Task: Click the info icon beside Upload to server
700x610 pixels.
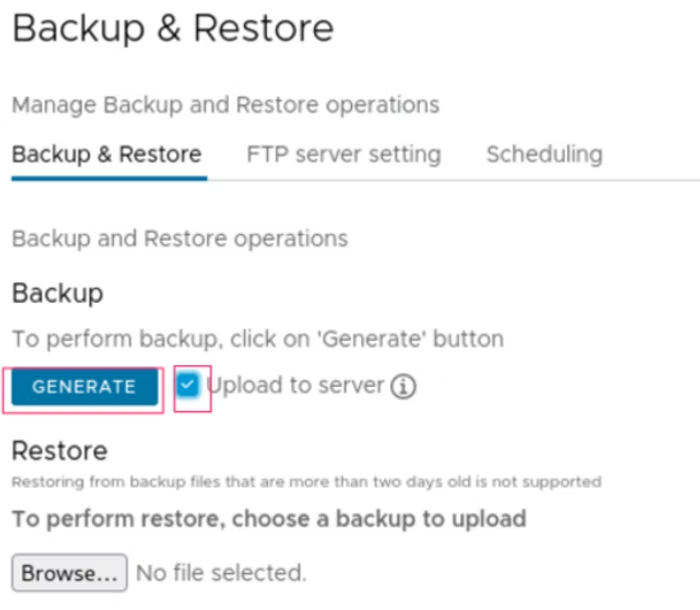Action: [x=403, y=387]
